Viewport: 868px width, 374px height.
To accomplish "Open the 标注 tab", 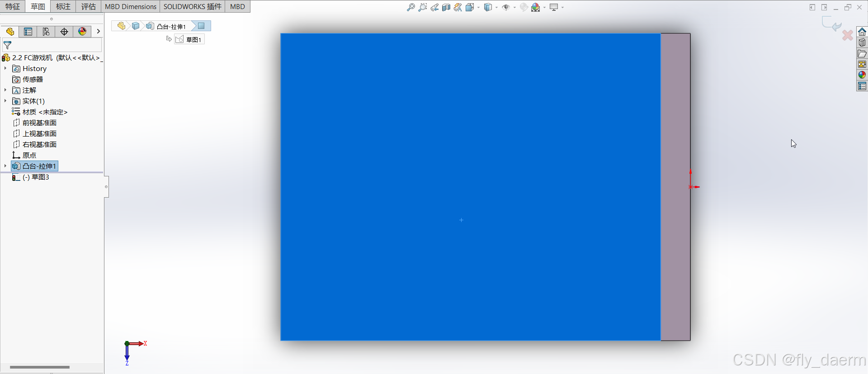I will click(x=63, y=6).
